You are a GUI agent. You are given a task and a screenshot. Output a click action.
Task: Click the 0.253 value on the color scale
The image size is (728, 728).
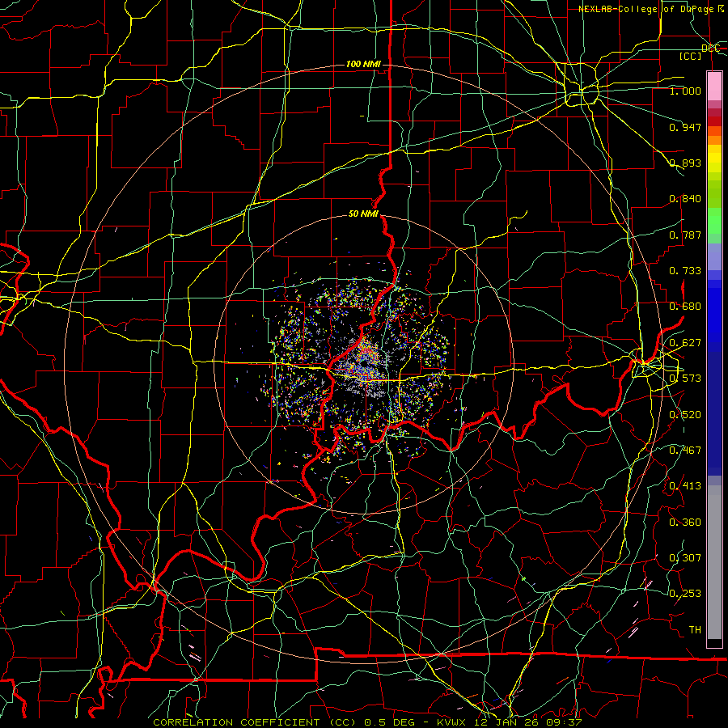coord(685,594)
